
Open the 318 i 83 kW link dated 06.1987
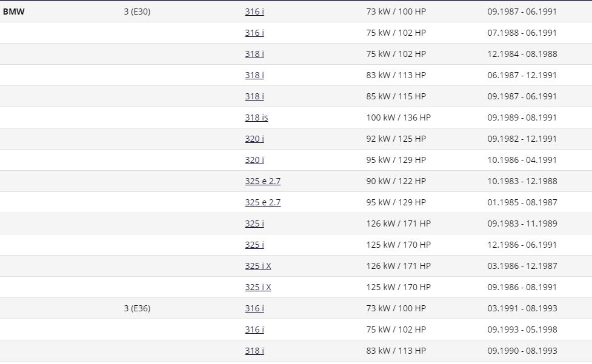click(254, 75)
